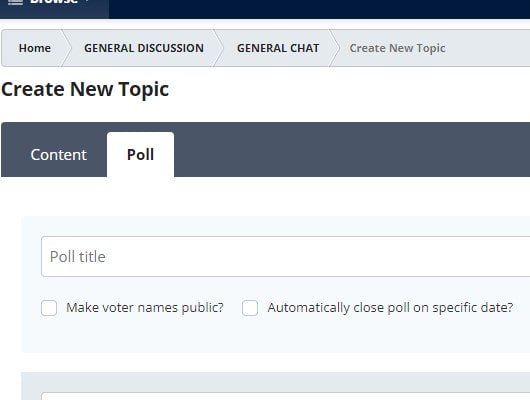Switch to the Content tab

coord(58,155)
